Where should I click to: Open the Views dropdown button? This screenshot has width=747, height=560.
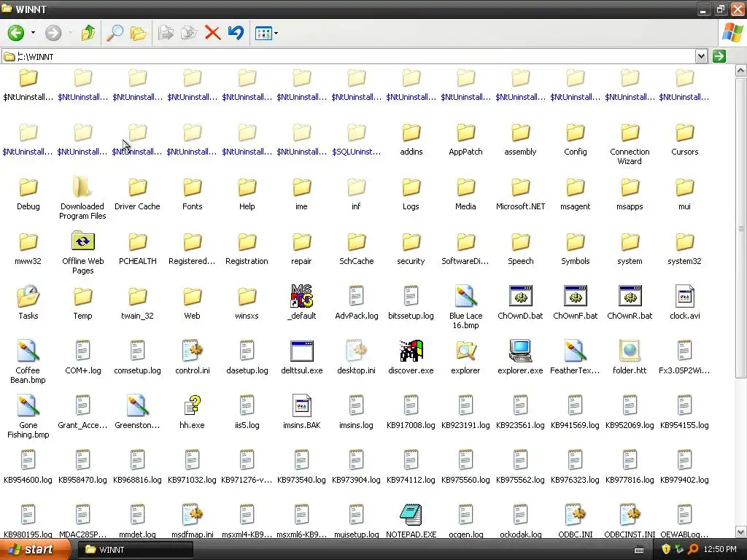pyautogui.click(x=266, y=33)
